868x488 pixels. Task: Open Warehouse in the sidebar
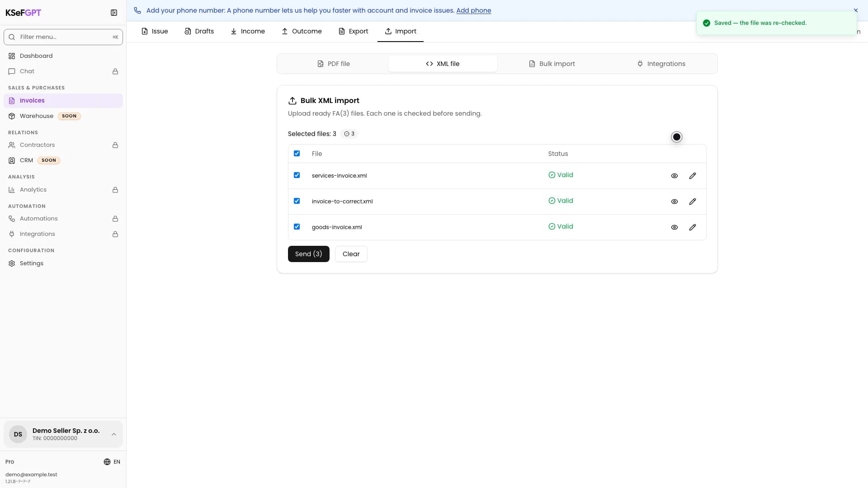(x=63, y=116)
